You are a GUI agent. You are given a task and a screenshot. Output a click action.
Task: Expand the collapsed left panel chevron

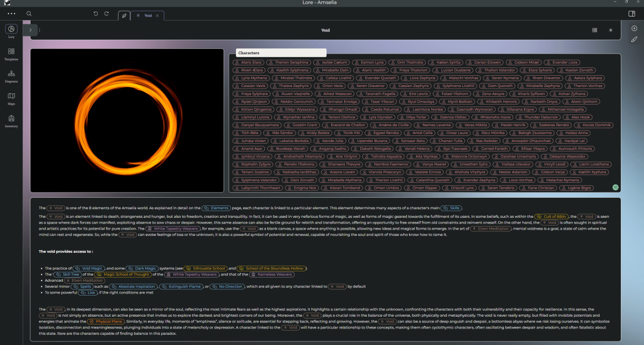[30, 30]
